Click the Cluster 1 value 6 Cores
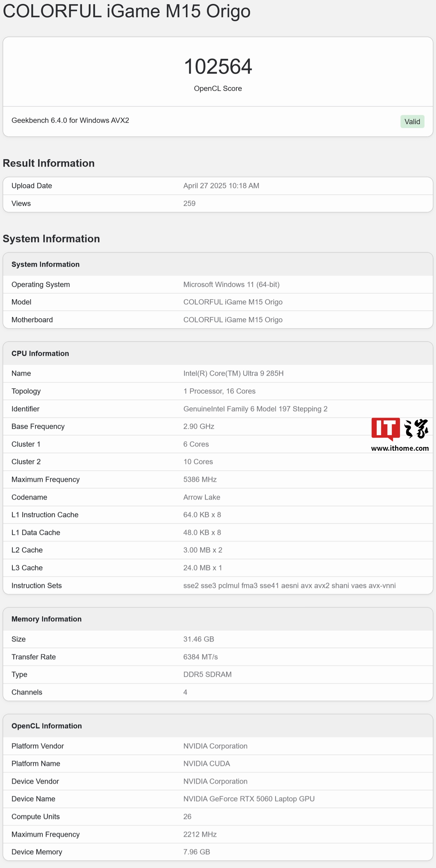This screenshot has height=868, width=436. point(196,444)
